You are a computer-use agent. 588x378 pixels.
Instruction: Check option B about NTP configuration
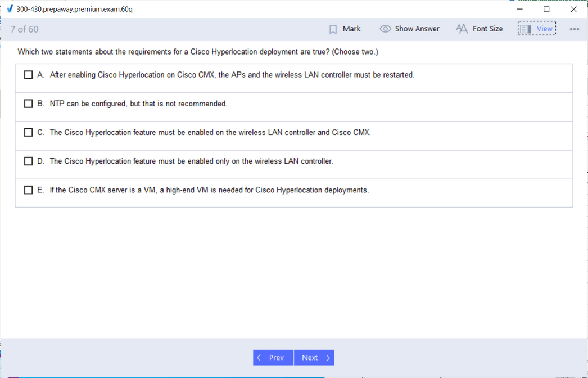(28, 103)
